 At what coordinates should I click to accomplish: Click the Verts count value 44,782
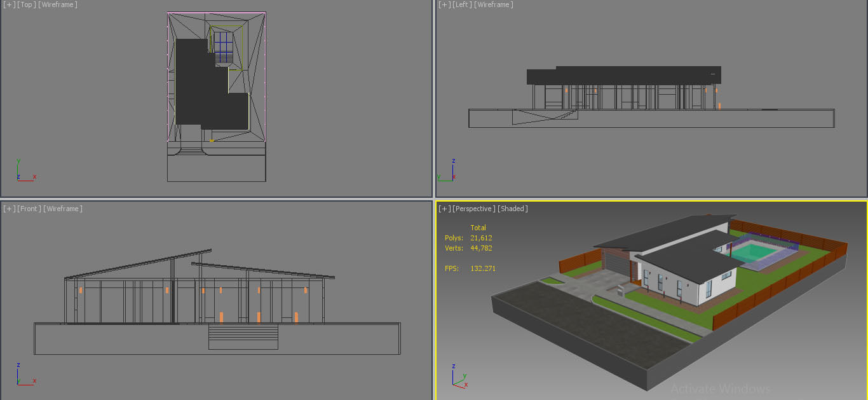point(481,248)
